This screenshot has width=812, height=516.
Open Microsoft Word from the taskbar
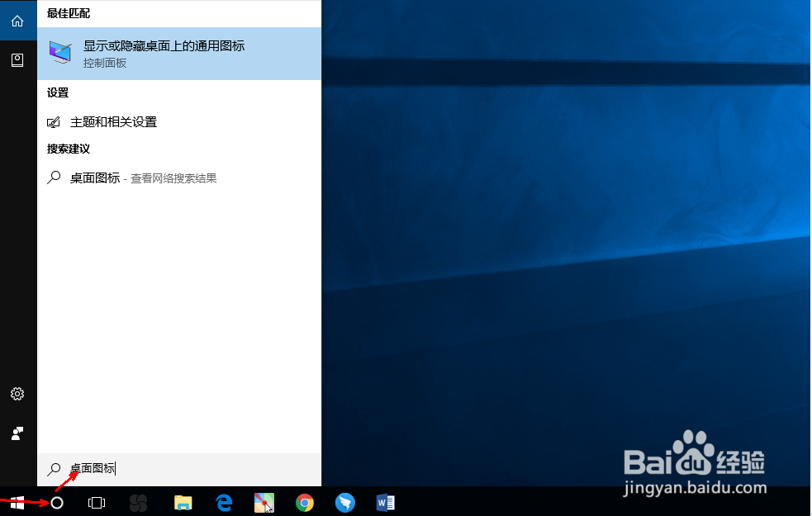pyautogui.click(x=385, y=503)
